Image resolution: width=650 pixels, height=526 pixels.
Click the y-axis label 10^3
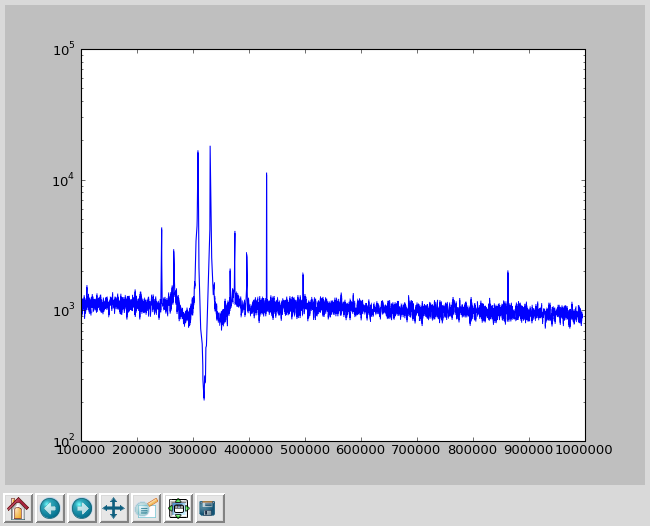64,311
